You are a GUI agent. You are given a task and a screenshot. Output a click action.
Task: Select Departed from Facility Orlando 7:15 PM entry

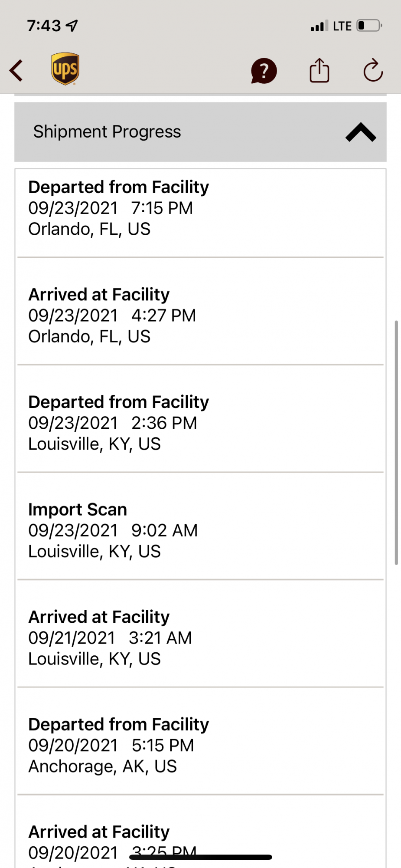coord(200,213)
